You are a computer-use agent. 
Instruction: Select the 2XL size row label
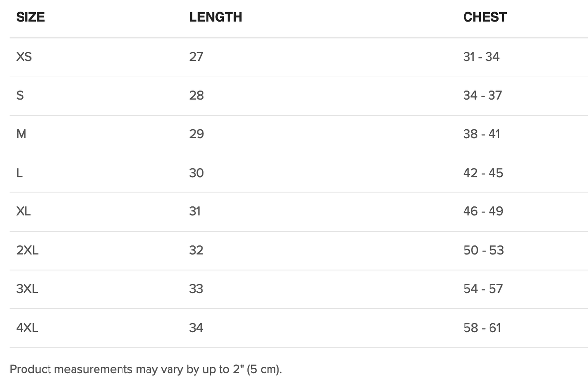point(27,251)
